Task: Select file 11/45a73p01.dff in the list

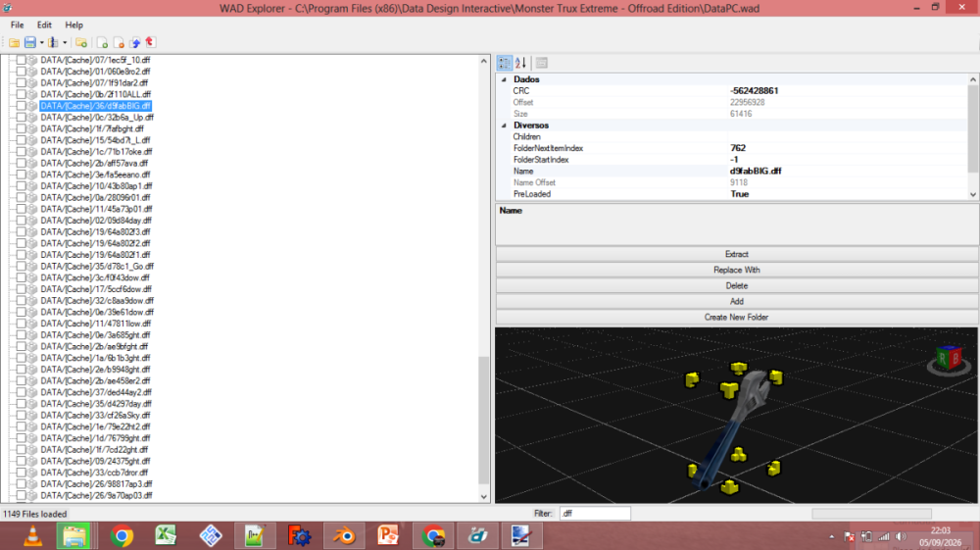Action: [x=96, y=209]
